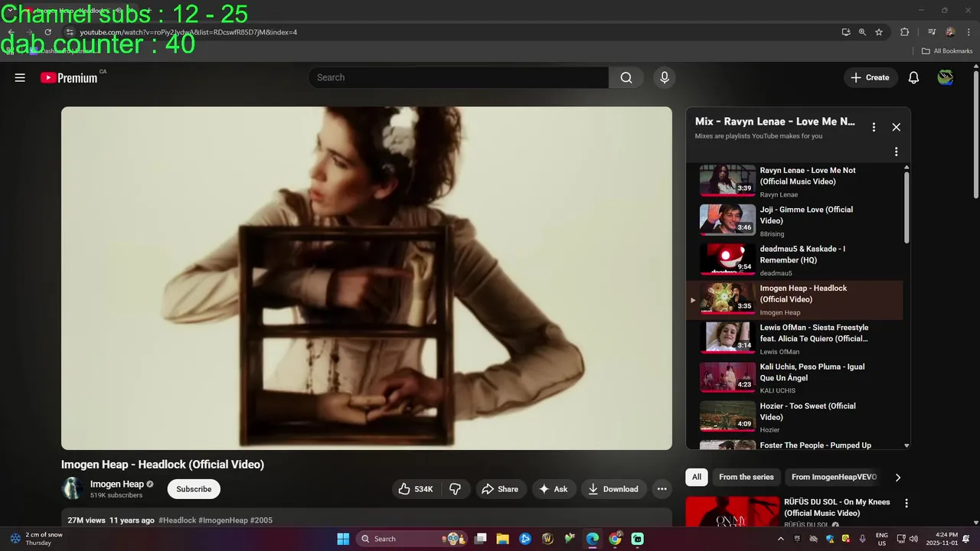Open browser zoom magnifier in address bar
The width and height of the screenshot is (980, 551).
pos(862,32)
